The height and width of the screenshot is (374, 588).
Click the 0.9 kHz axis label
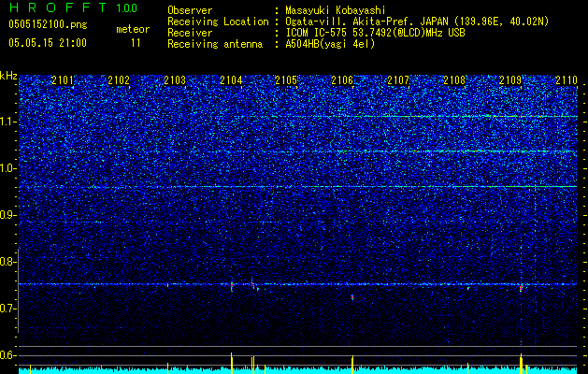pyautogui.click(x=8, y=215)
